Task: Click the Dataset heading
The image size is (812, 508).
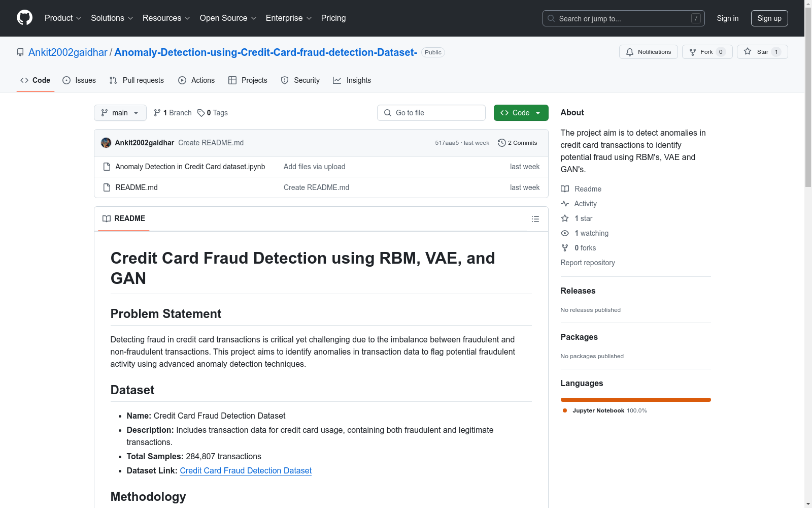Action: [x=132, y=390]
